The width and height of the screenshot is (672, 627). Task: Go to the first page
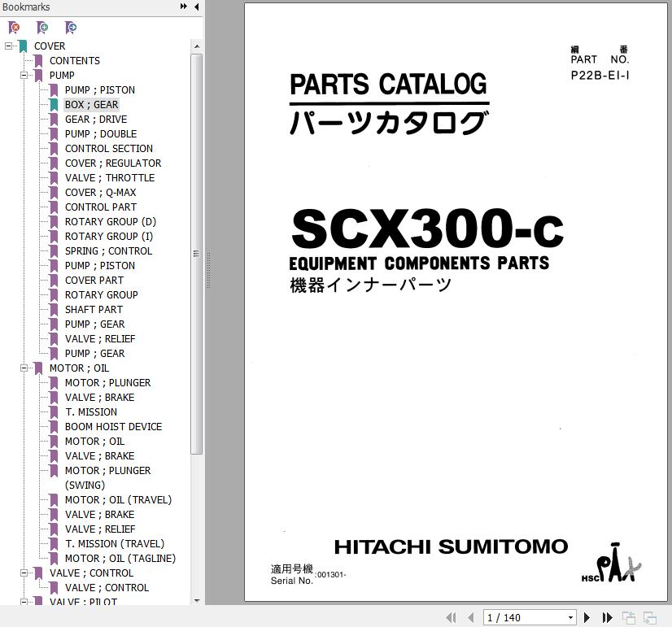451,617
